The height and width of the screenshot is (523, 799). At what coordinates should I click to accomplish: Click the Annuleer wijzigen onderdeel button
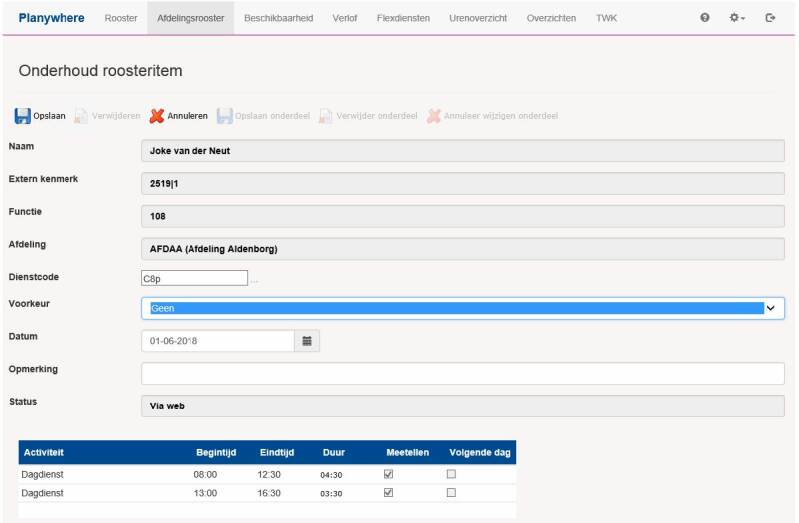tap(492, 116)
